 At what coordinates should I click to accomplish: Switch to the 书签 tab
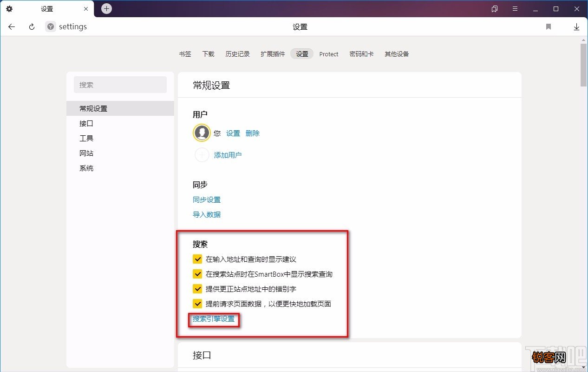pos(185,54)
